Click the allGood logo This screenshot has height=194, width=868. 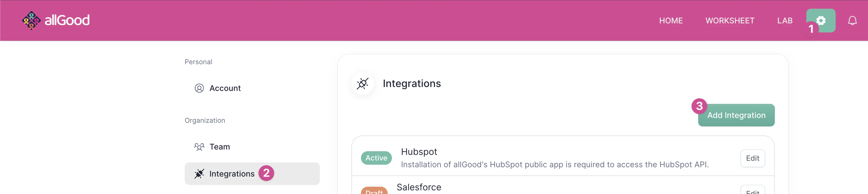(x=55, y=20)
